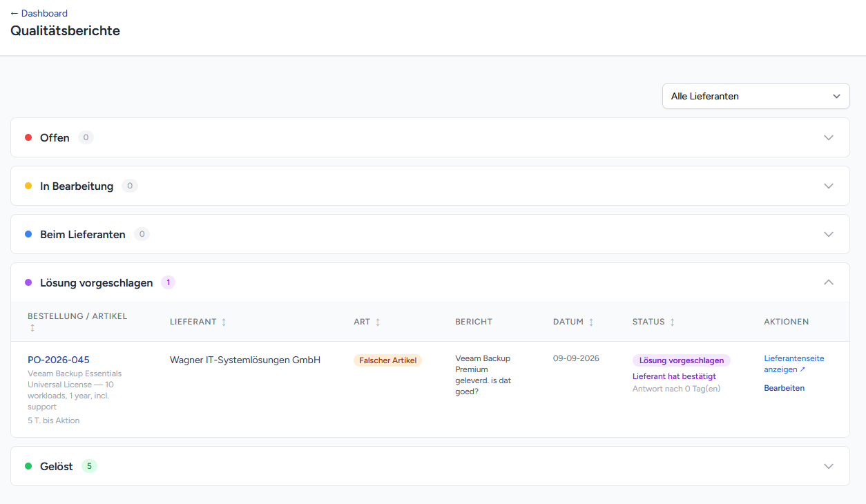The width and height of the screenshot is (866, 504).
Task: Click the Gelöst count badge 5
Action: pyautogui.click(x=89, y=466)
